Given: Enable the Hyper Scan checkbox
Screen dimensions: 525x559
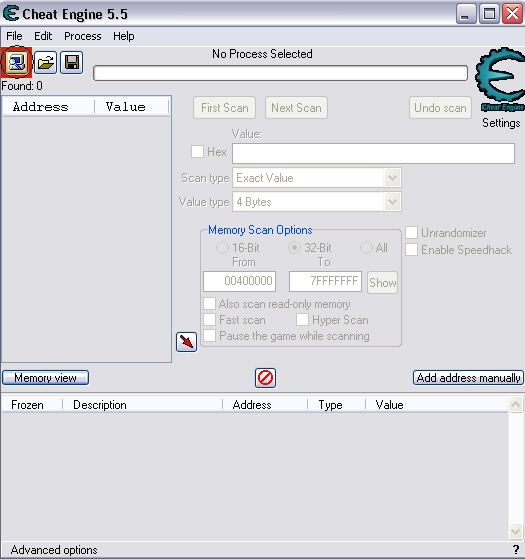Looking at the screenshot, I should click(302, 319).
